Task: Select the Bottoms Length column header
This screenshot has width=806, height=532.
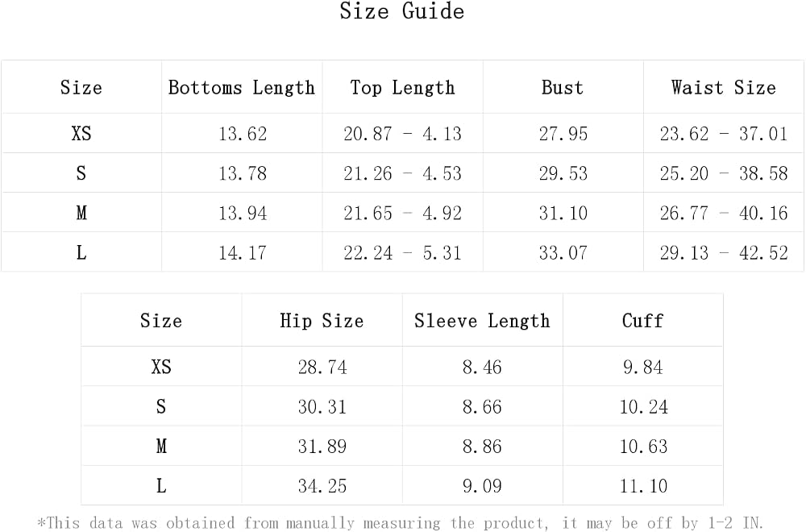Action: point(242,87)
